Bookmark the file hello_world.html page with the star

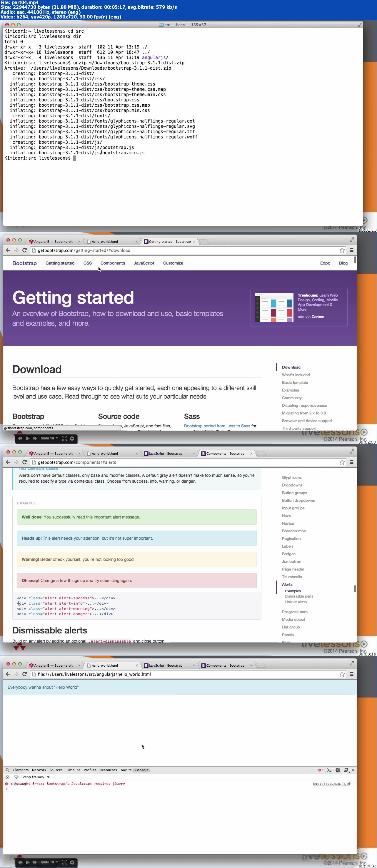pos(342,674)
